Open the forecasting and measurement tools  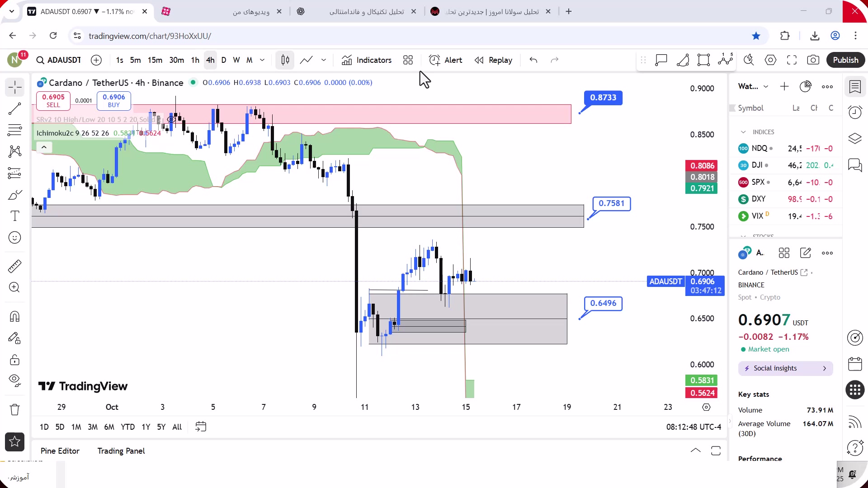(x=14, y=173)
